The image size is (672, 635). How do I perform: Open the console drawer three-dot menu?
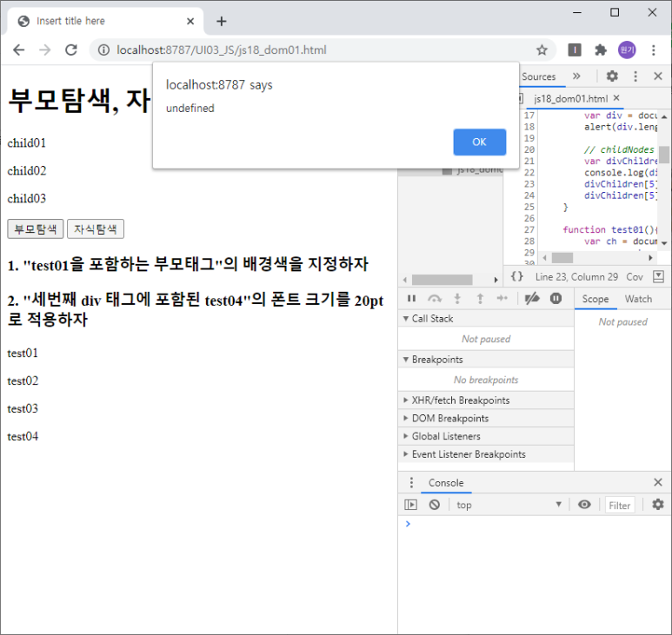point(411,483)
